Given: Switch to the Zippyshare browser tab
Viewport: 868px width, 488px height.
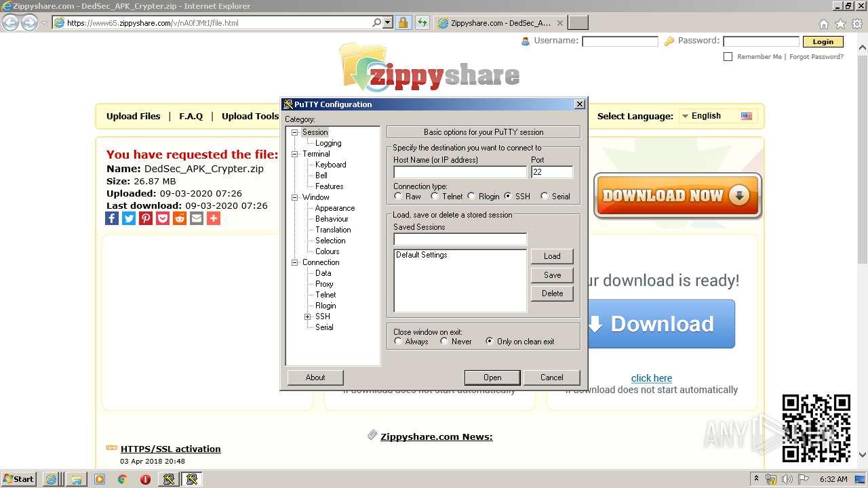Looking at the screenshot, I should [500, 22].
